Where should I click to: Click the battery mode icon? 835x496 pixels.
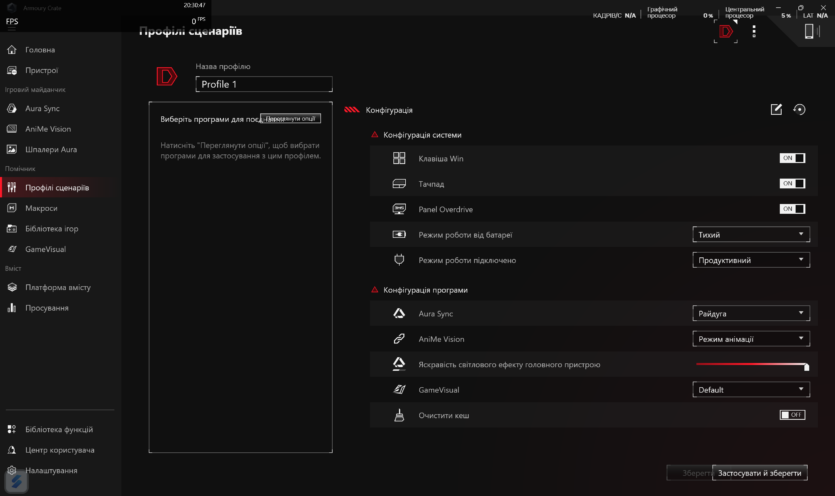[399, 234]
